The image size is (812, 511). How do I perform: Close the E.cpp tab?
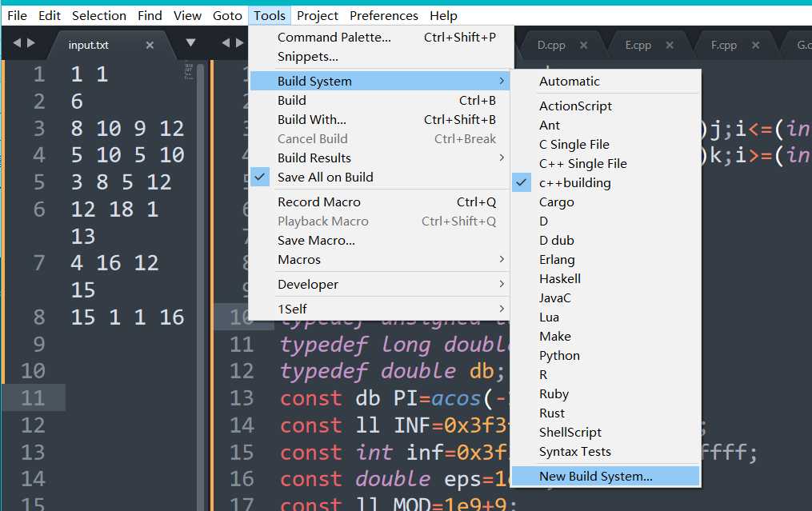coord(670,45)
